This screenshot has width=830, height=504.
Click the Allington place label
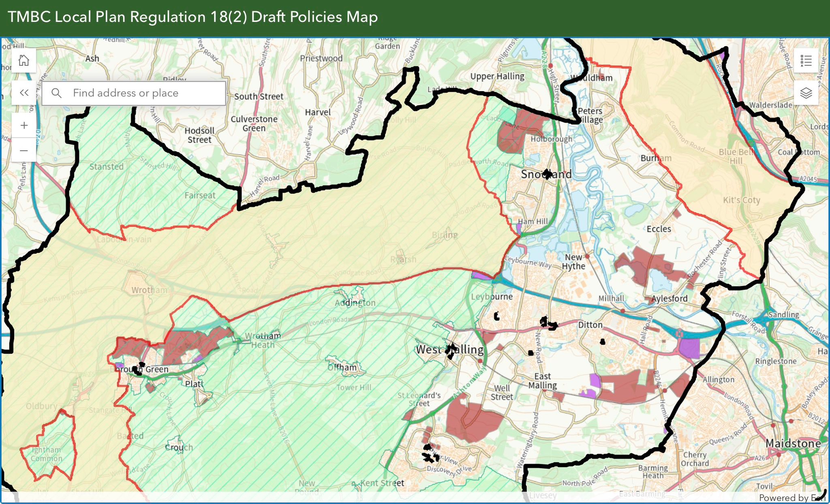coord(718,380)
